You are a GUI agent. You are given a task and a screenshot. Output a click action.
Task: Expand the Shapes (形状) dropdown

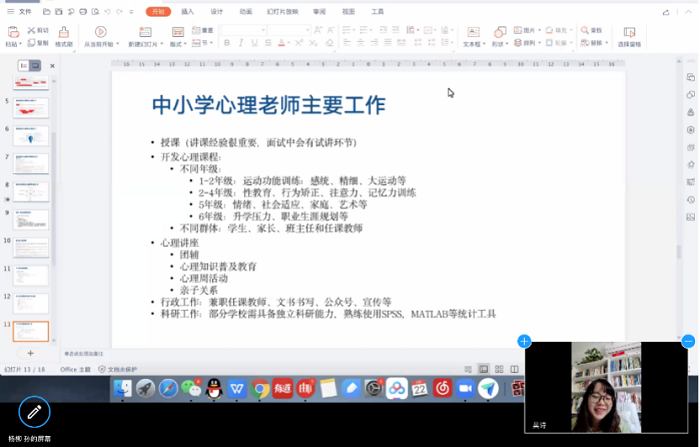tap(499, 45)
